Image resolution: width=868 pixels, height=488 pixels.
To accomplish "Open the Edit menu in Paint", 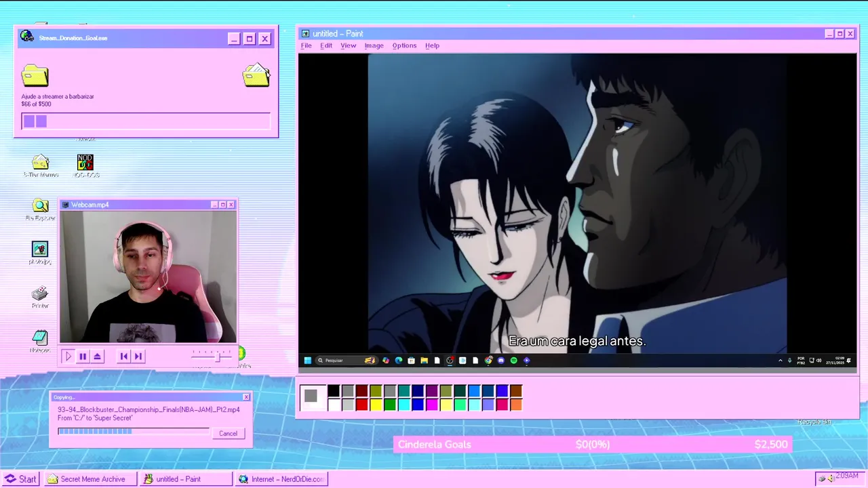I will point(326,45).
